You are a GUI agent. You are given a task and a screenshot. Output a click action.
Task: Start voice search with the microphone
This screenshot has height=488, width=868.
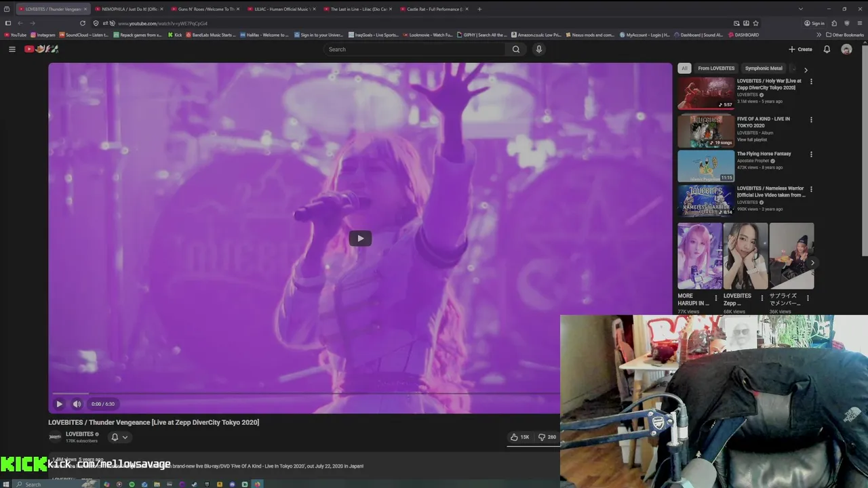point(539,49)
